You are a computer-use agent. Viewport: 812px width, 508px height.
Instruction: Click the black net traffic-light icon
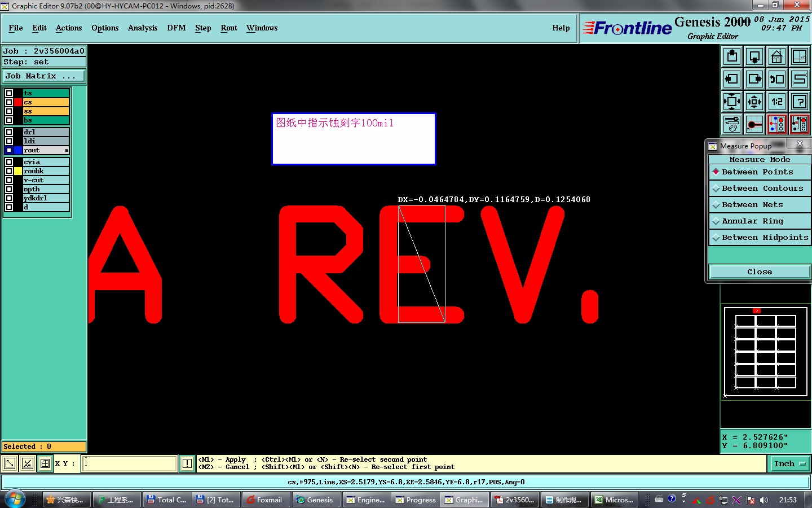800,124
